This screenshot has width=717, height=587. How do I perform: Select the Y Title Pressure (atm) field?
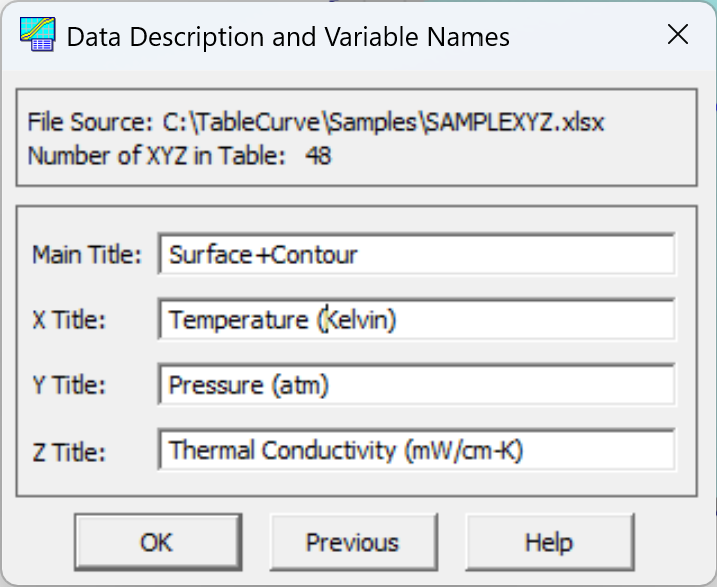coord(417,384)
